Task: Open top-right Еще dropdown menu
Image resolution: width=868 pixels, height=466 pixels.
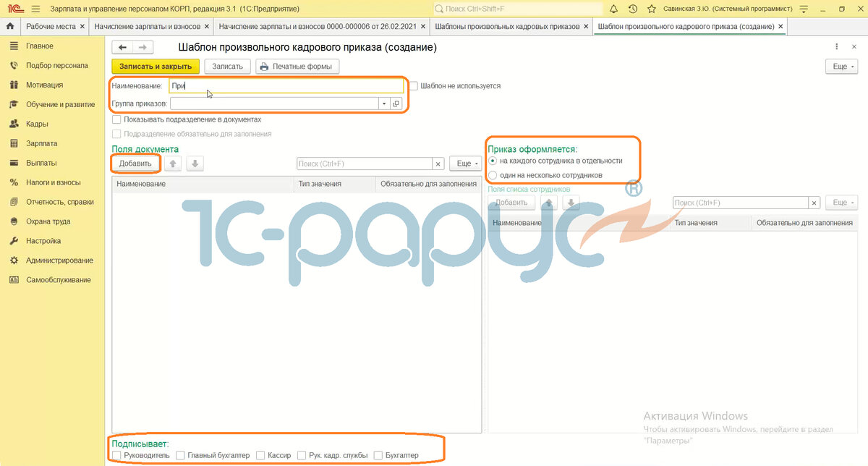Action: pos(841,66)
